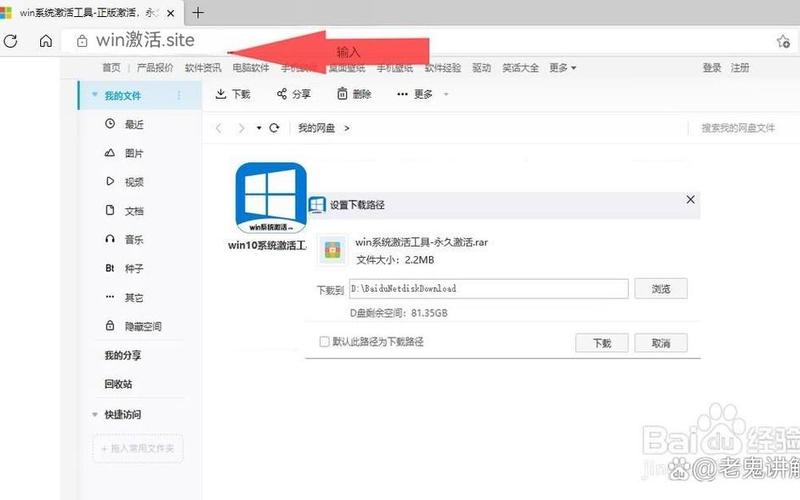Click the 登录 login link
The height and width of the screenshot is (500, 800).
712,67
